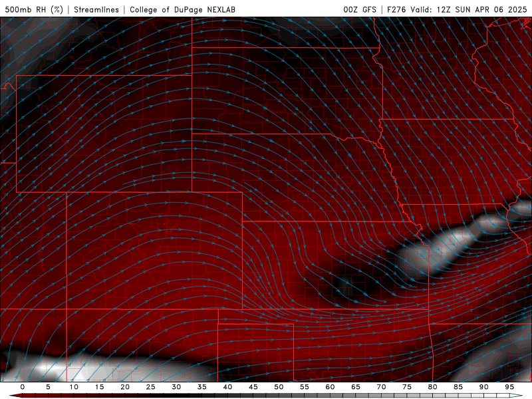Screen dimensions: 532x399
Task: Click the colorbar label '5'
Action: point(48,387)
